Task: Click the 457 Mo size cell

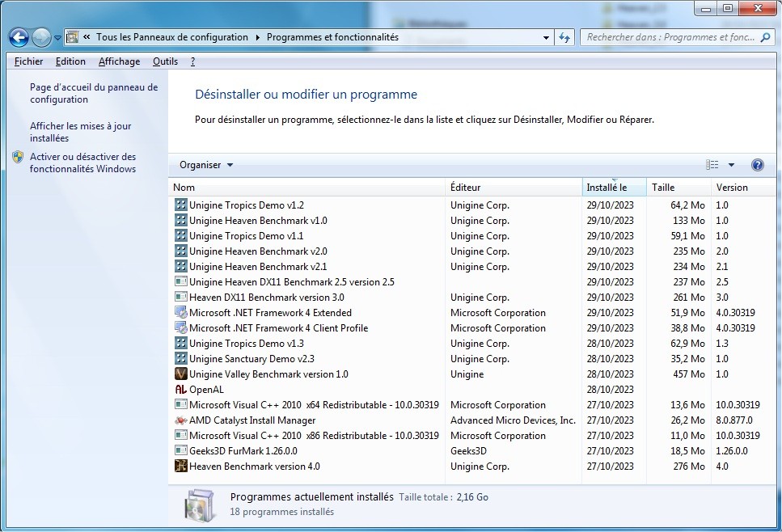Action: click(689, 374)
